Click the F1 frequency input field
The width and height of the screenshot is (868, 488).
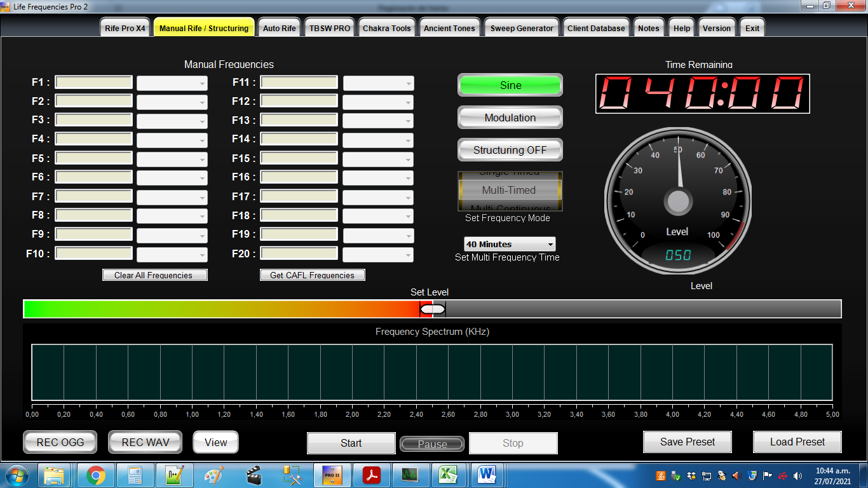tap(94, 82)
